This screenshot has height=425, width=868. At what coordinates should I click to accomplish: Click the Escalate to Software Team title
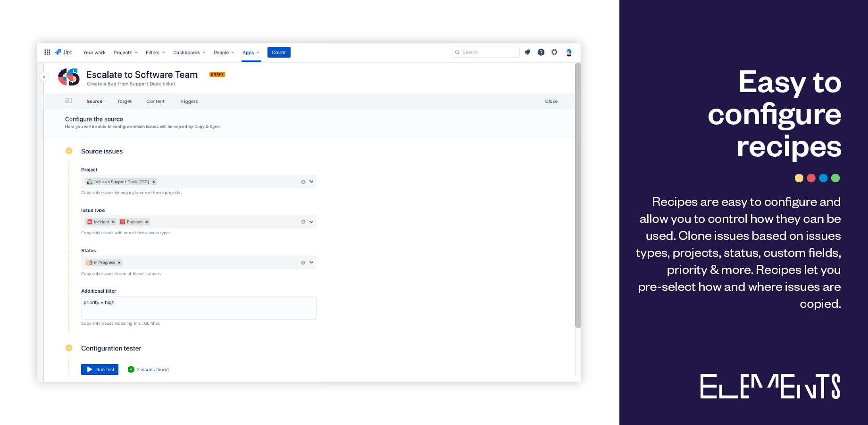coord(142,75)
